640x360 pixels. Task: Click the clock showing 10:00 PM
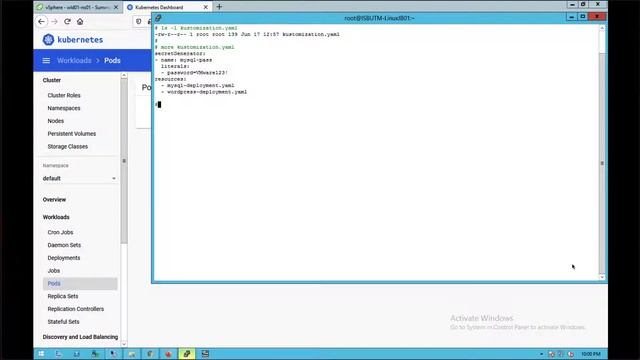click(591, 354)
